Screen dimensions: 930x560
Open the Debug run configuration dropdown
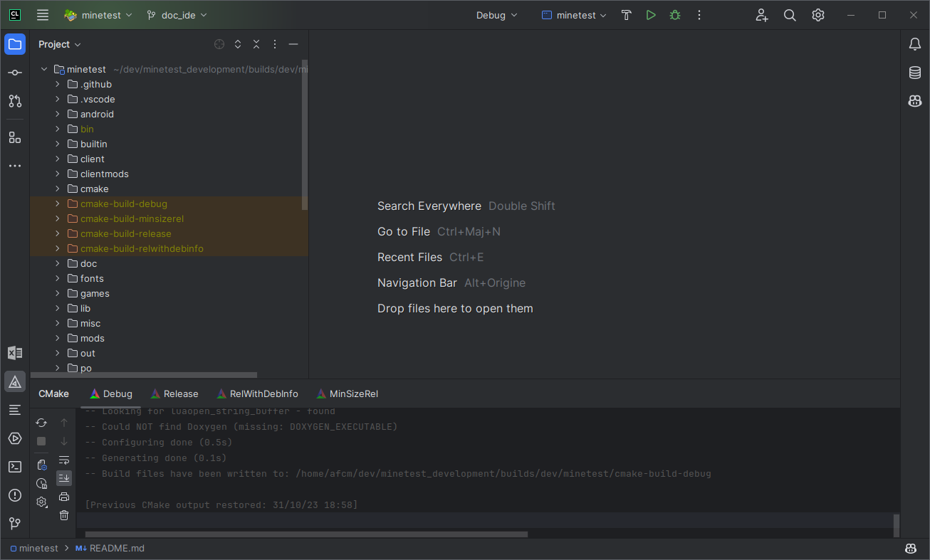coord(496,14)
